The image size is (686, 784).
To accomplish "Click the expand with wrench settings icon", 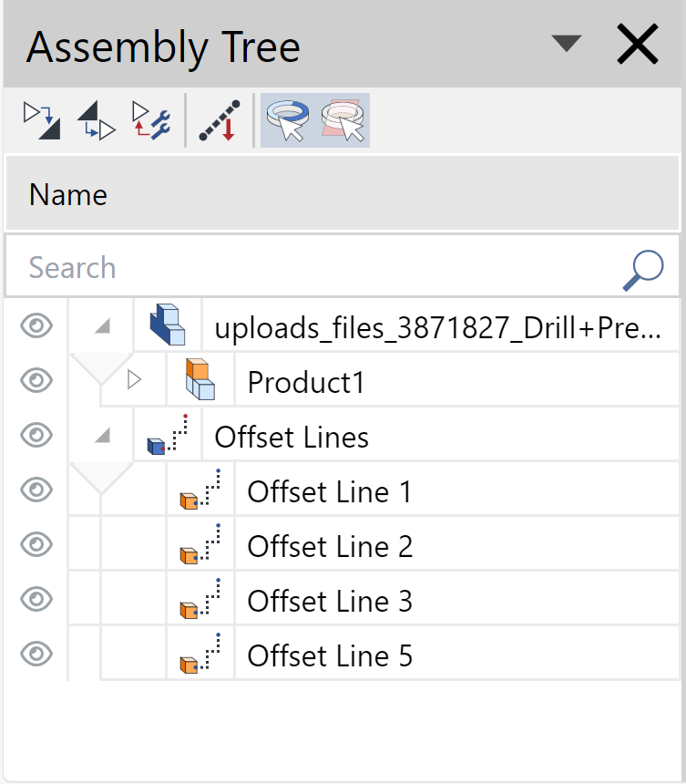I will (151, 120).
